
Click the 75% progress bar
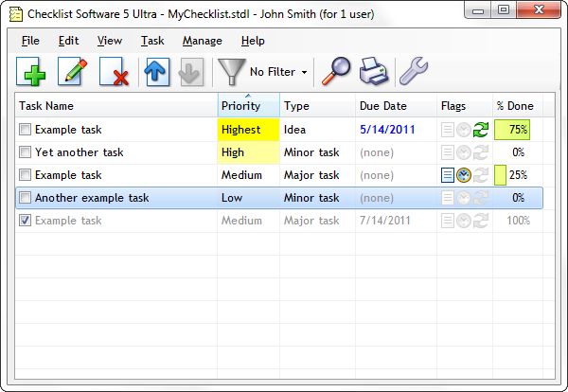[x=512, y=130]
